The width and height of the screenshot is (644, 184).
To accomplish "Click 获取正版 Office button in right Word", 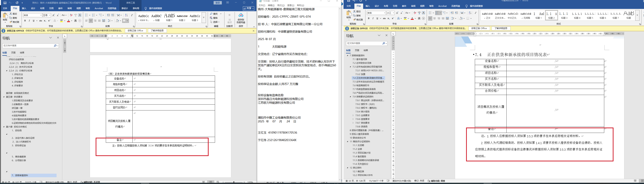I will point(479,28).
